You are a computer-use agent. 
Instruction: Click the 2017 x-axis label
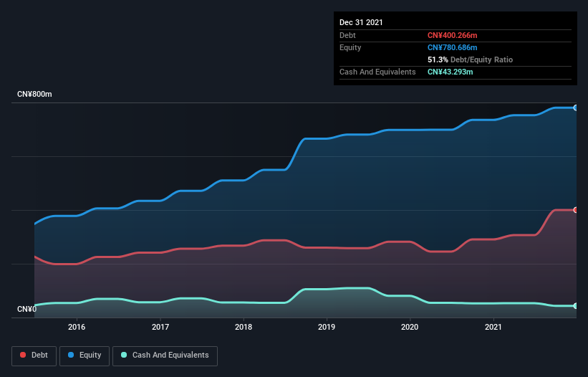pyautogui.click(x=160, y=327)
